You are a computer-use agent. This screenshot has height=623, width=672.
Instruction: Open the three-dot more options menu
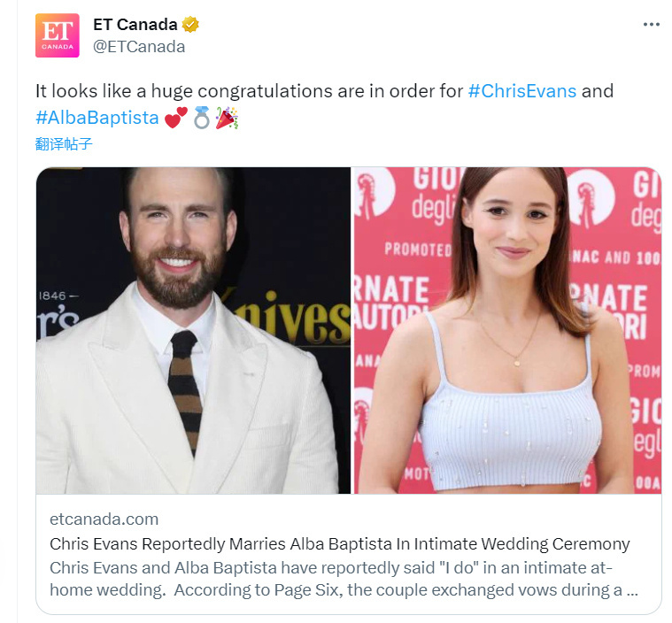(x=651, y=25)
